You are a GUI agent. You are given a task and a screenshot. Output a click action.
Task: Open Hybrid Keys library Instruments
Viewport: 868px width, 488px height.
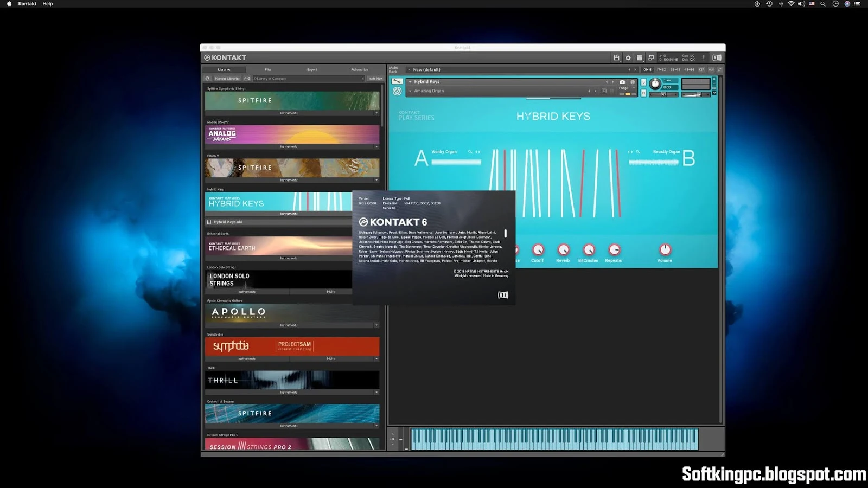point(289,214)
